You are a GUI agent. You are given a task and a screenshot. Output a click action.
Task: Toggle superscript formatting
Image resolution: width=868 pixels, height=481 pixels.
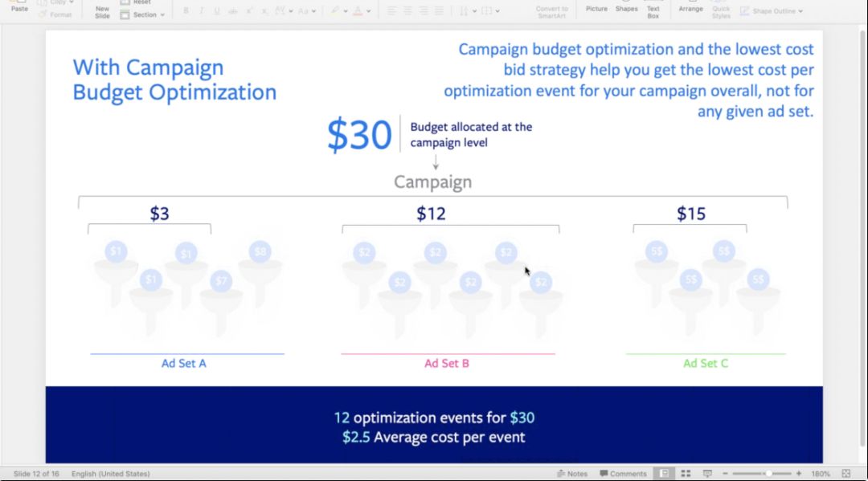point(249,11)
